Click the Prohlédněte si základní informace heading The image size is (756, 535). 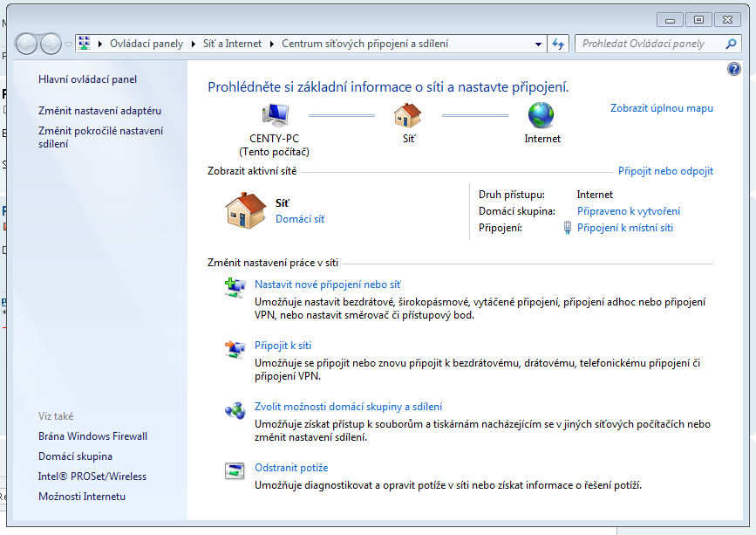point(388,87)
